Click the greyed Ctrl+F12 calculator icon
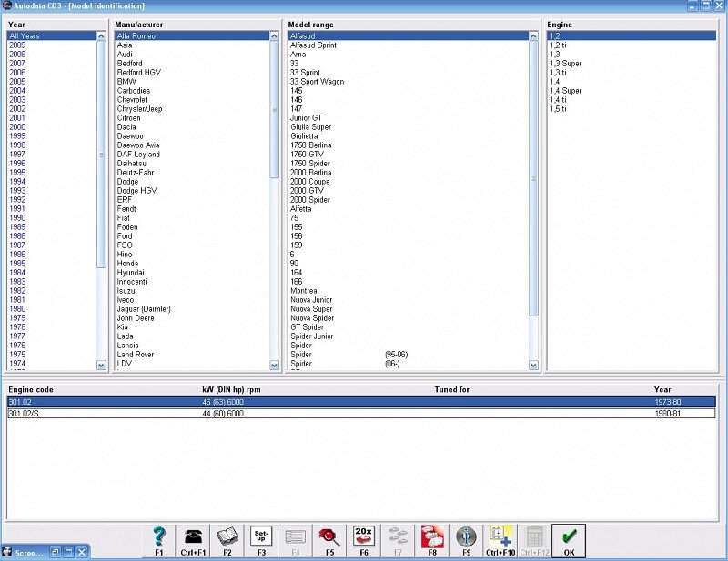 pyautogui.click(x=534, y=541)
